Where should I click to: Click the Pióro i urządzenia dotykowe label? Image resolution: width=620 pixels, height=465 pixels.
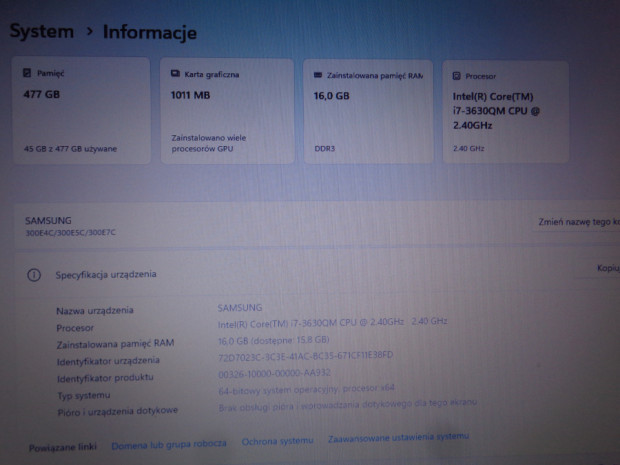coord(117,412)
